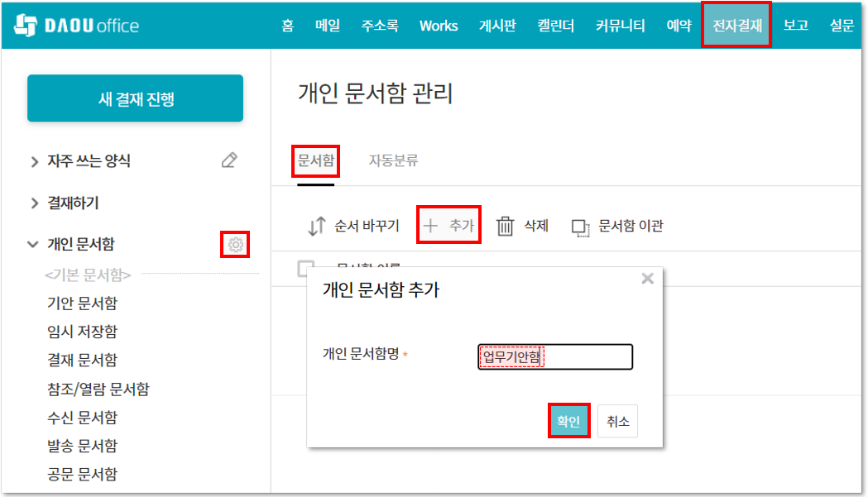The width and height of the screenshot is (868, 497).
Task: Close the 개인 문서함 추가 dialog with X
Action: [647, 279]
